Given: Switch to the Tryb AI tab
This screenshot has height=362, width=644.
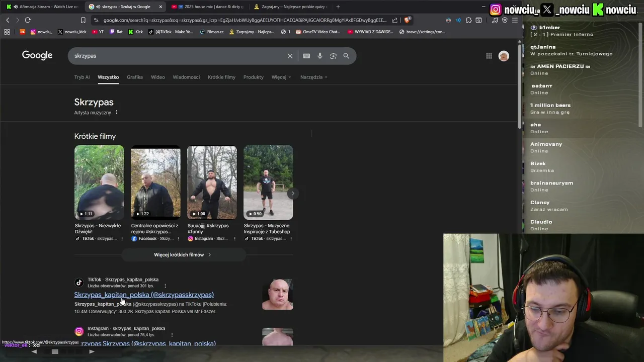Looking at the screenshot, I should pyautogui.click(x=82, y=77).
